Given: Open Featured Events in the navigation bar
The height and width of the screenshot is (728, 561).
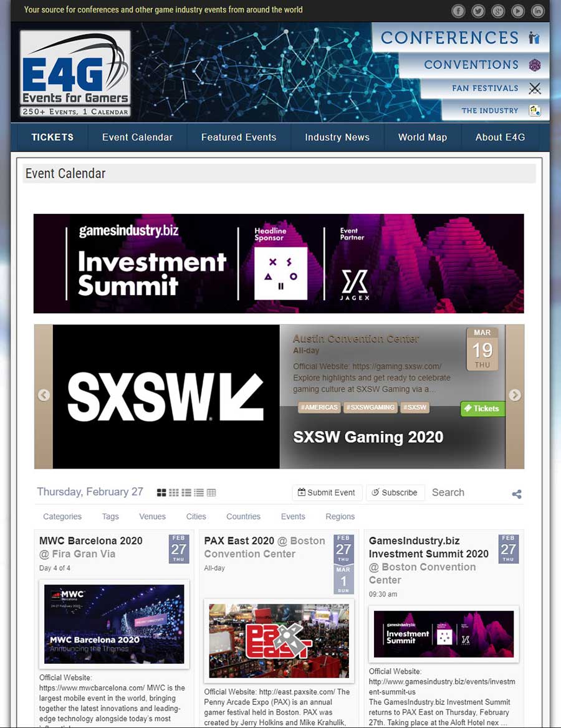Looking at the screenshot, I should [x=239, y=137].
